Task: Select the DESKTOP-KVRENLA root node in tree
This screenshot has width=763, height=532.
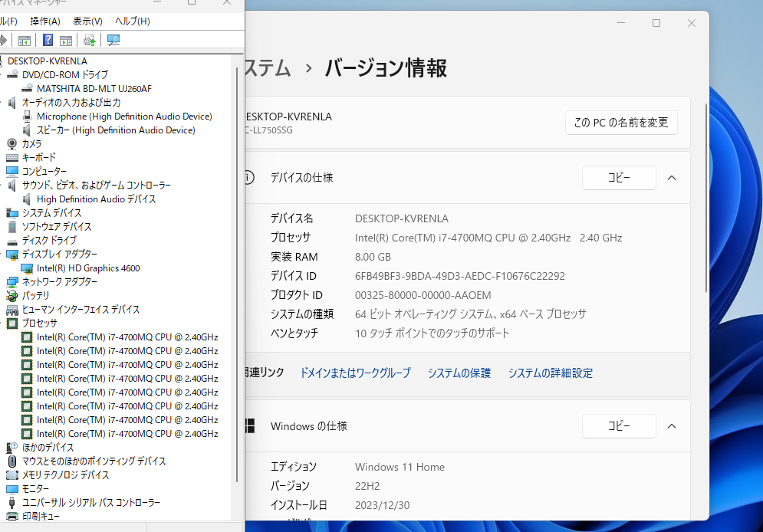Action: tap(48, 61)
